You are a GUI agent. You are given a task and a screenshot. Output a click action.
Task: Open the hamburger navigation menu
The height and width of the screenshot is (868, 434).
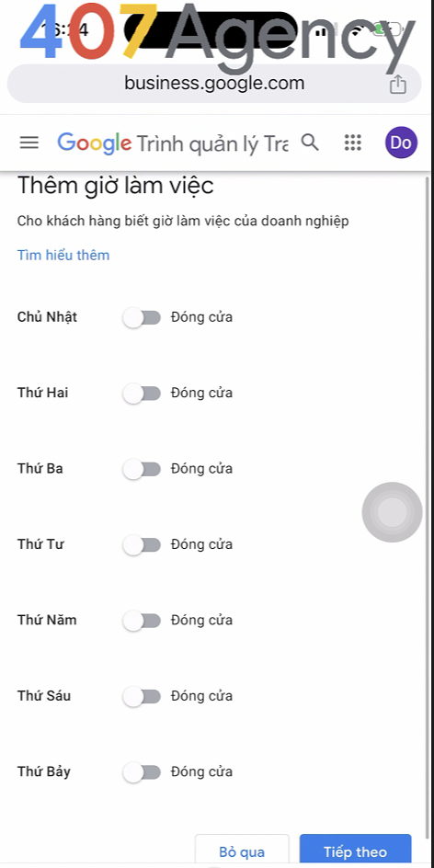(x=29, y=143)
